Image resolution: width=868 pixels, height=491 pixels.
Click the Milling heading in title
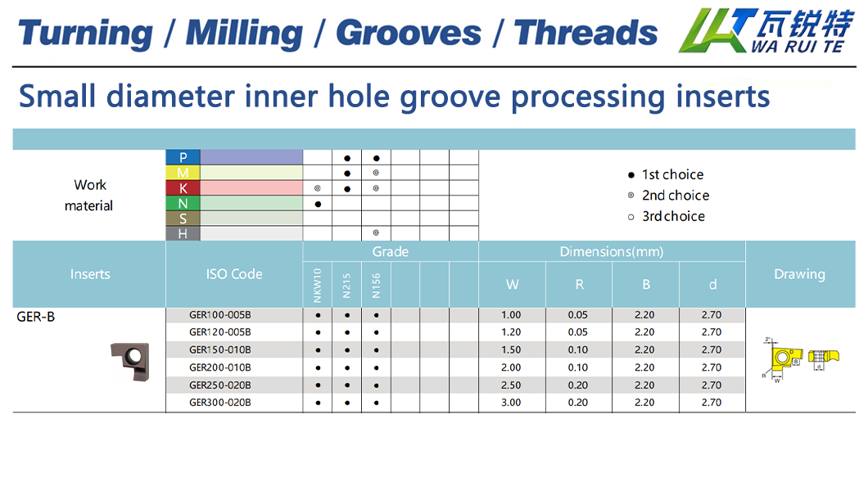coord(244,33)
